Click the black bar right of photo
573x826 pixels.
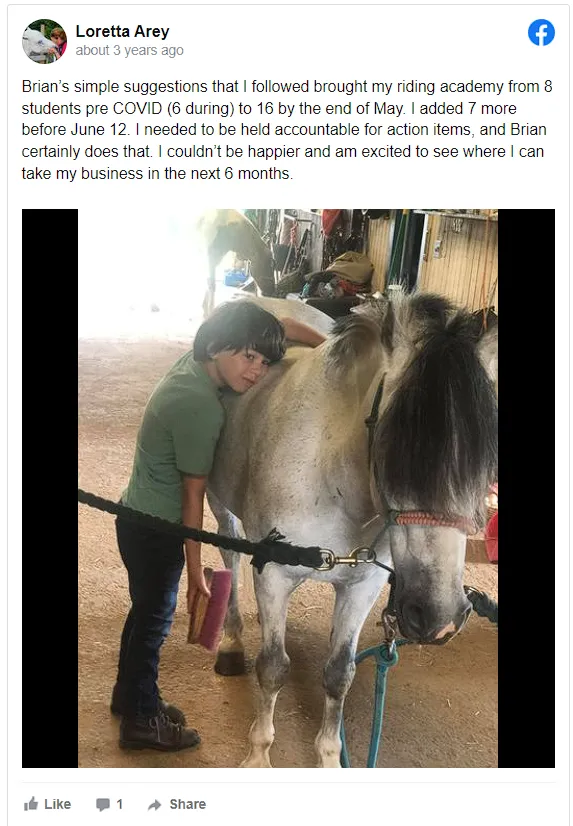coord(526,488)
